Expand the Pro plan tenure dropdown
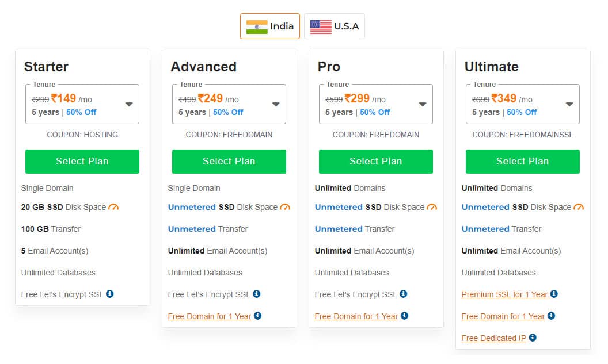This screenshot has width=608, height=364. [422, 104]
